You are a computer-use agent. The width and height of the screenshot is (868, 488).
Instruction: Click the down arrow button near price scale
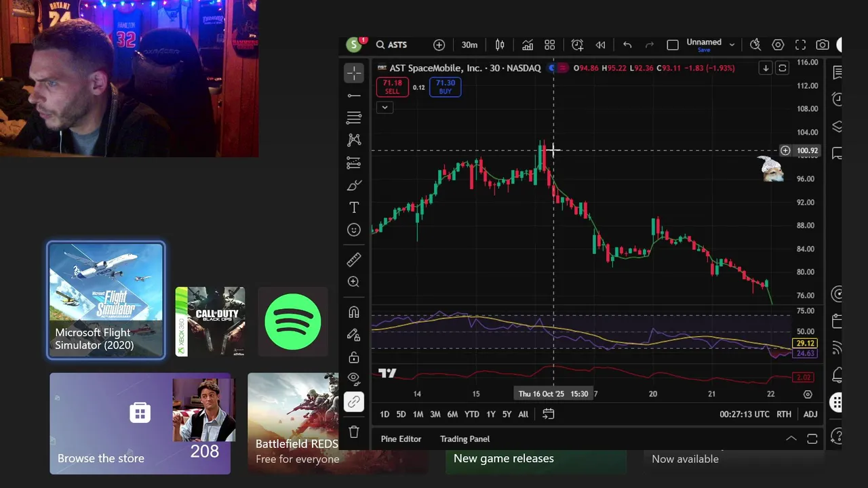tap(766, 68)
